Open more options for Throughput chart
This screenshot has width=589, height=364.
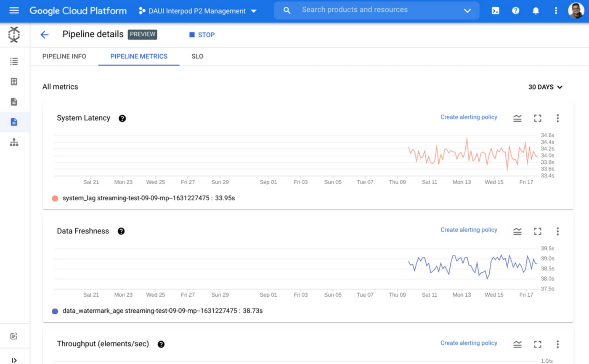(558, 344)
